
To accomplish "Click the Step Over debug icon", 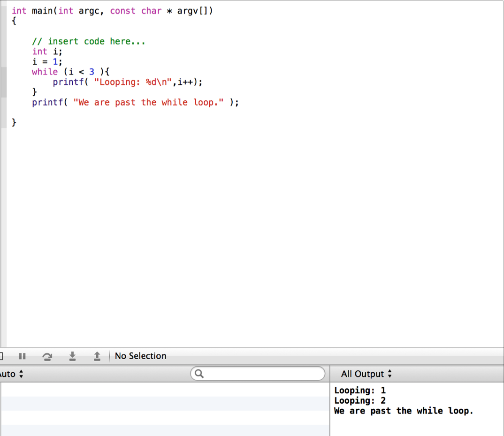I will pyautogui.click(x=47, y=356).
